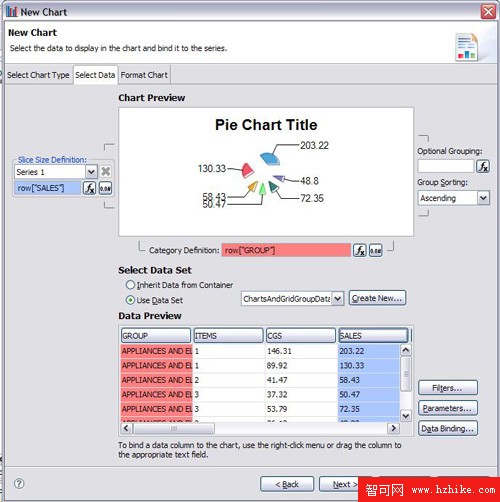The height and width of the screenshot is (502, 500).
Task: Select the SALES column header
Action: point(373,335)
